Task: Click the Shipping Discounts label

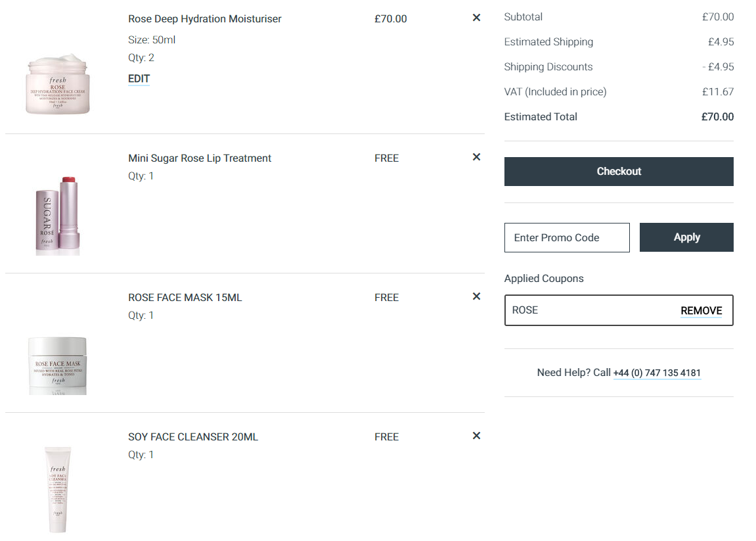Action: [x=548, y=67]
